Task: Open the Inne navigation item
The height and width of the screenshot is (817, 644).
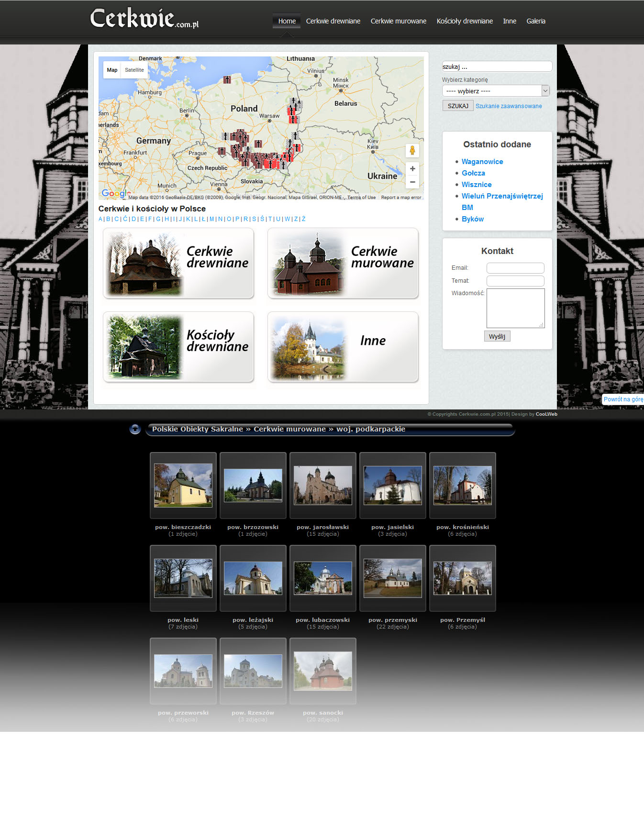Action: [510, 21]
